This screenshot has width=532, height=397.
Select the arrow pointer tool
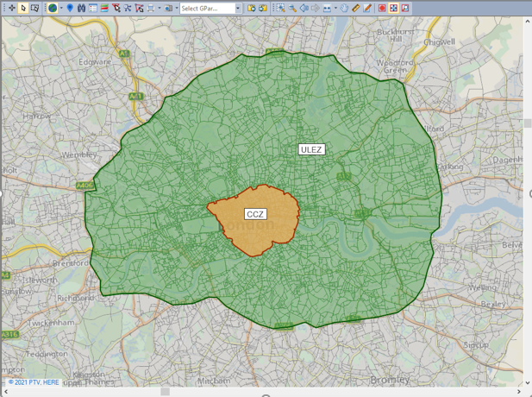(23, 8)
